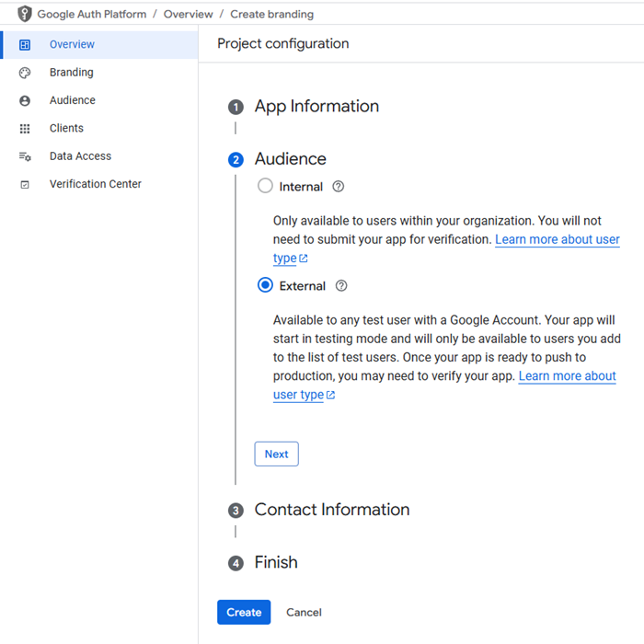Viewport: 644px width, 644px height.
Task: Select the External user type radio button
Action: click(x=266, y=285)
